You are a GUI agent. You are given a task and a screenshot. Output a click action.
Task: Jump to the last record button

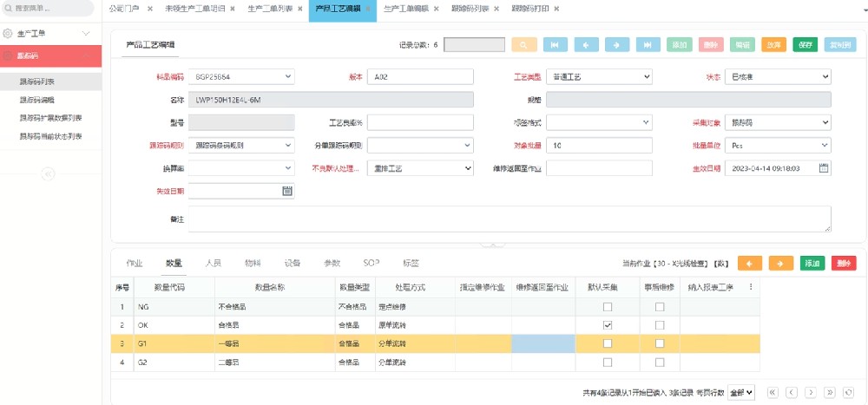(x=648, y=45)
